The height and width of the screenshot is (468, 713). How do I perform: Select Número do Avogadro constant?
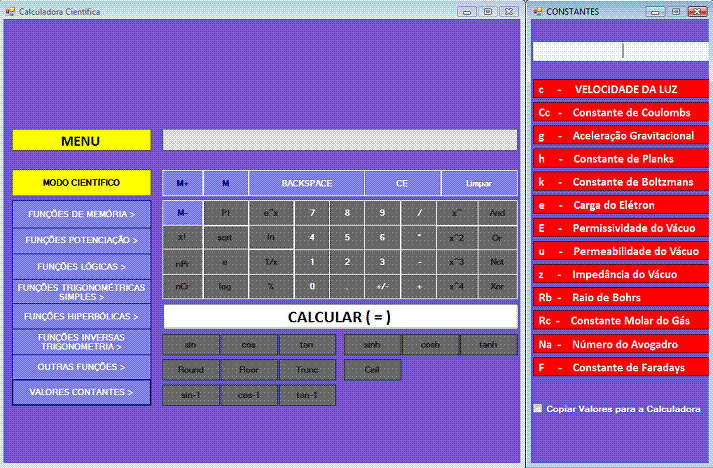[x=620, y=344]
